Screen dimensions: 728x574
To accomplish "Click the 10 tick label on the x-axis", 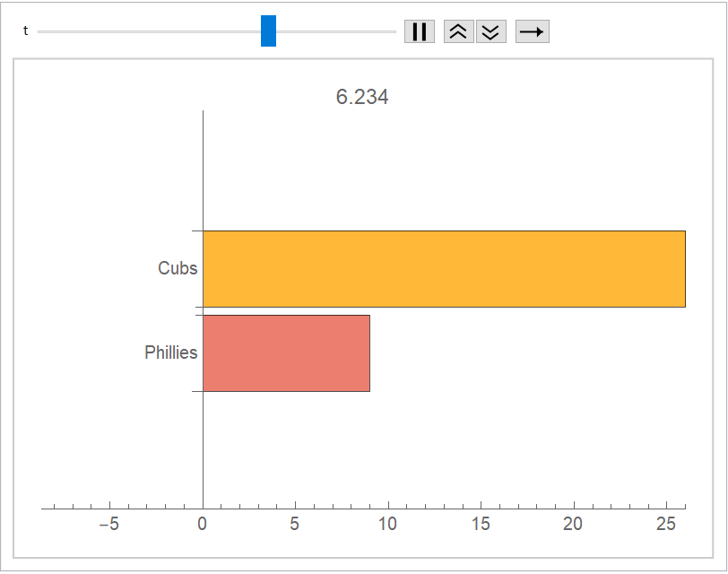I will pyautogui.click(x=387, y=525).
